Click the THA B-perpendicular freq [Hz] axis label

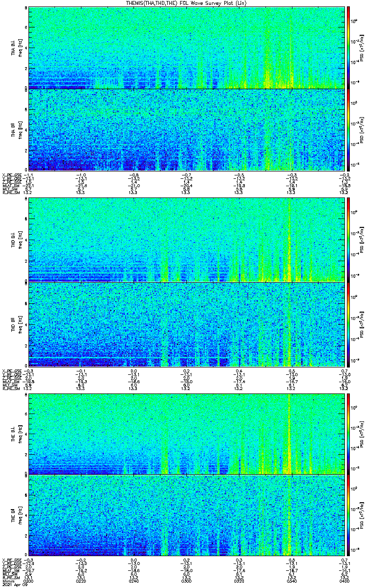(x=20, y=48)
